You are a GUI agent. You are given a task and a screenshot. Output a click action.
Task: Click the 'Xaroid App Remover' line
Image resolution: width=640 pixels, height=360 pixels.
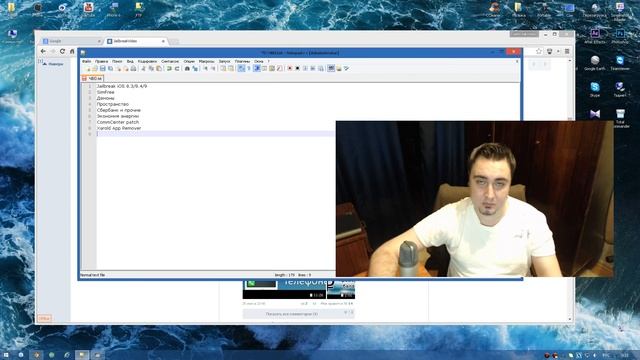pos(119,128)
